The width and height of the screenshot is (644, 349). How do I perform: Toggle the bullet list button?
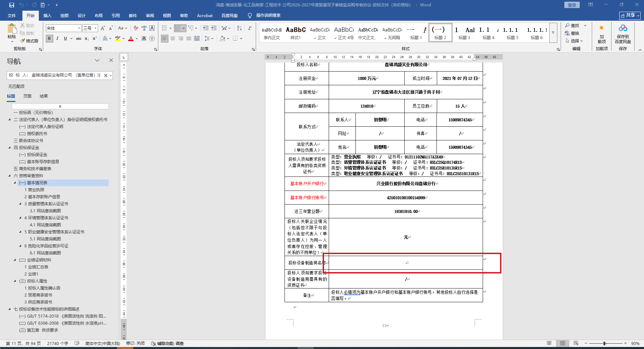(x=165, y=28)
